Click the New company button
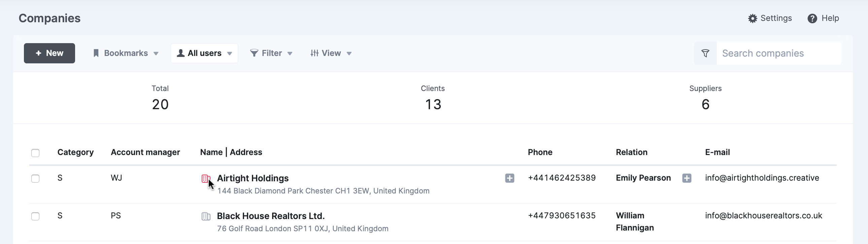Image resolution: width=868 pixels, height=244 pixels. [x=49, y=53]
